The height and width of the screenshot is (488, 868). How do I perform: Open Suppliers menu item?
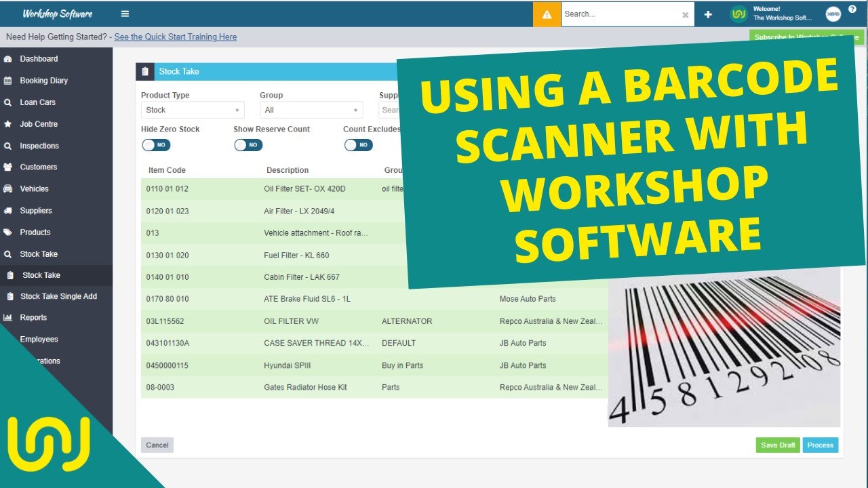click(x=36, y=211)
